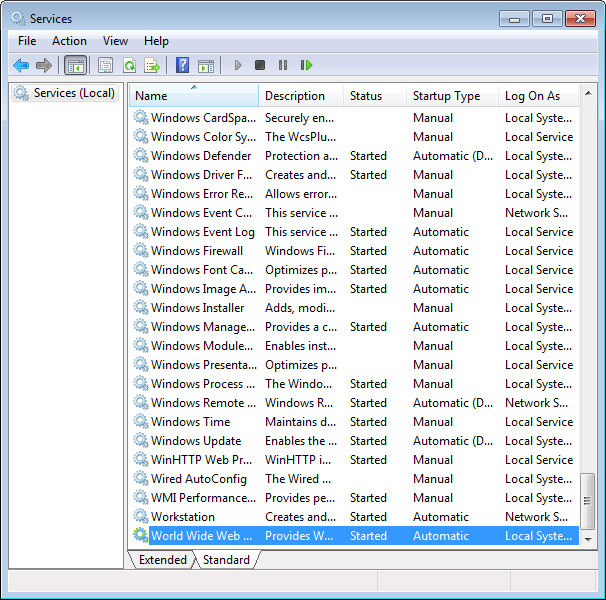
Task: Sort by the Status column header
Action: [375, 95]
